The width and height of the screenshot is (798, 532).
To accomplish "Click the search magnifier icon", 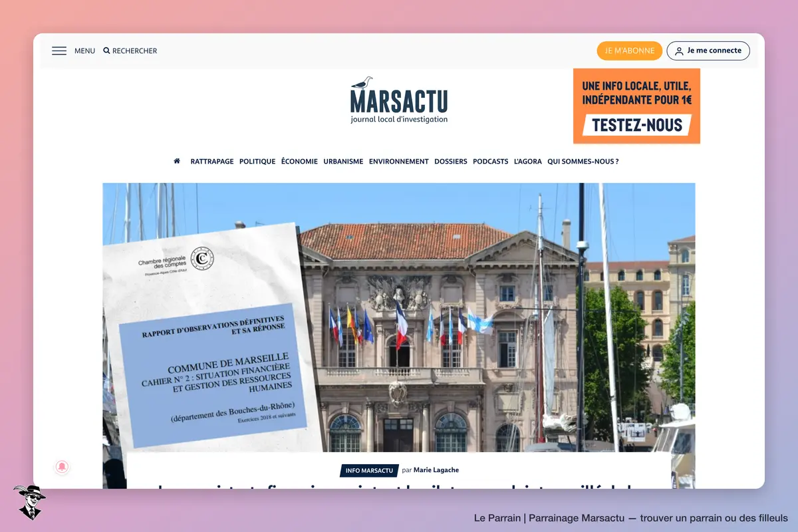I will pyautogui.click(x=106, y=51).
